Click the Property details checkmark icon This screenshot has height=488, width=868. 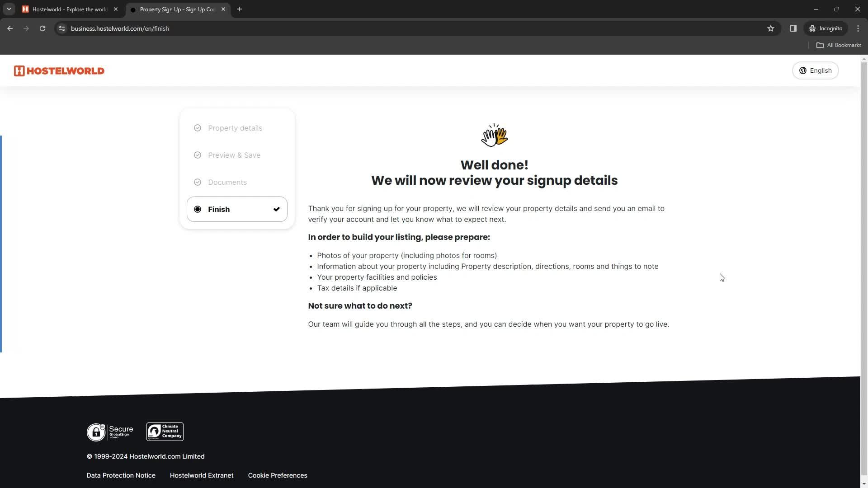coord(197,128)
